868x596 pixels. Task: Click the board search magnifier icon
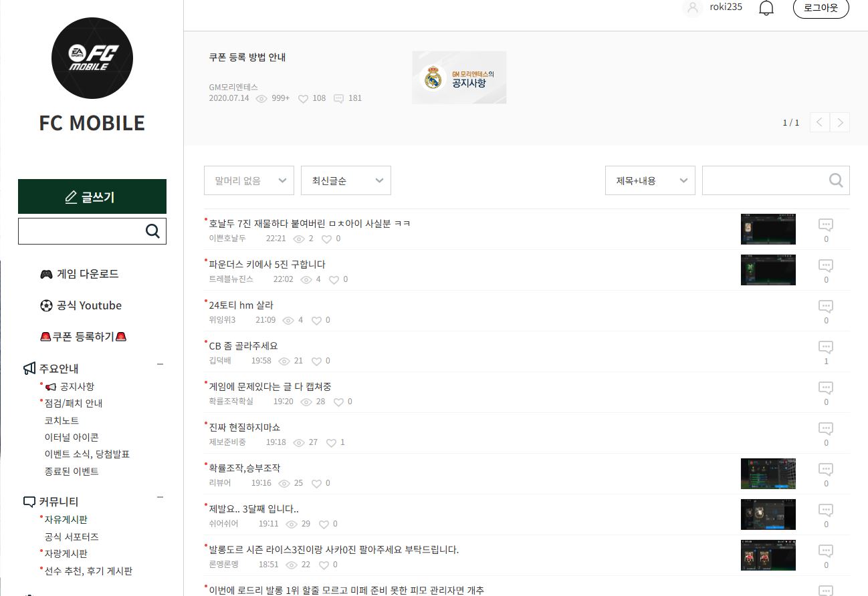click(x=836, y=180)
